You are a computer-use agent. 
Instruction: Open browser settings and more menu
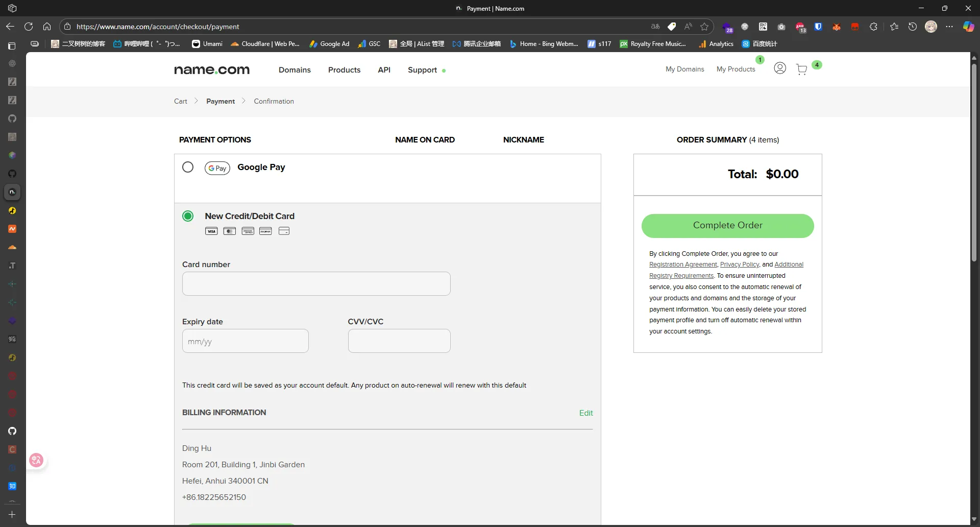point(949,27)
